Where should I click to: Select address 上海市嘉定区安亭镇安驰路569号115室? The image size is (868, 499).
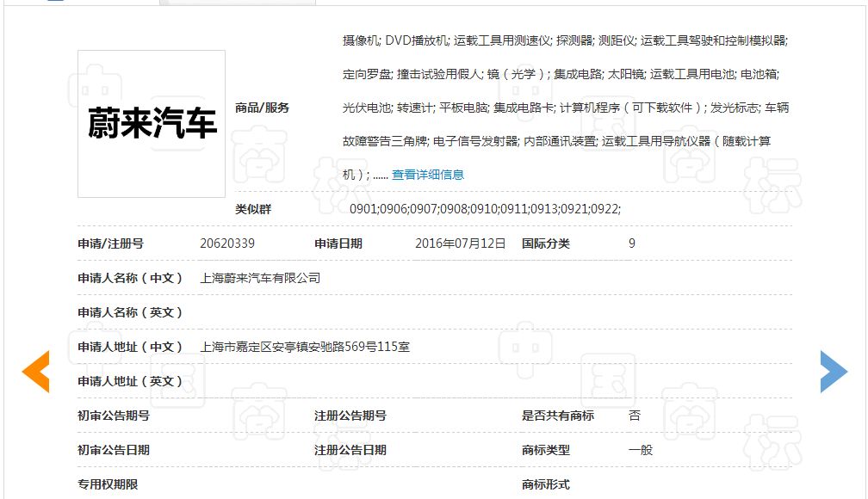click(x=305, y=347)
